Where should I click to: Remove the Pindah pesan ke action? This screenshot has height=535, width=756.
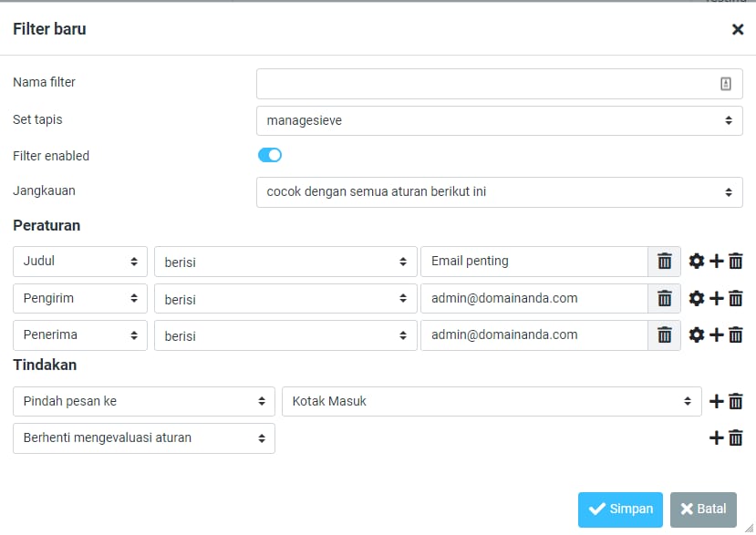coord(736,401)
